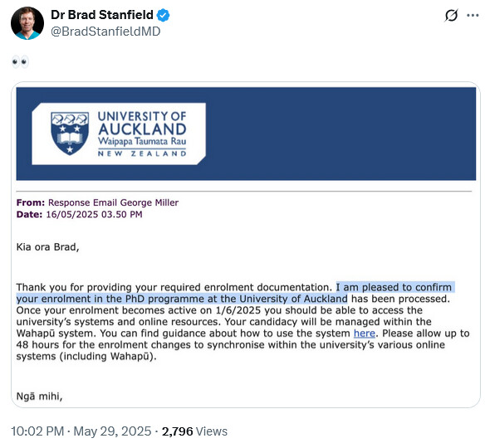This screenshot has width=485, height=448.
Task: Click the 'here' hyperlink in the email
Action: click(x=365, y=333)
